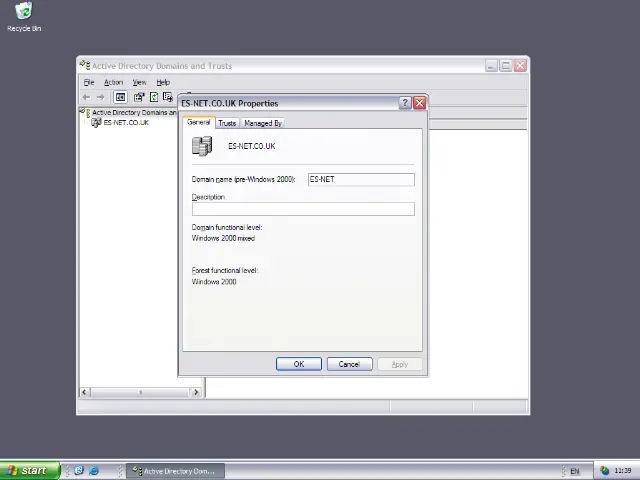Click the help question mark in Properties dialog

tap(404, 103)
